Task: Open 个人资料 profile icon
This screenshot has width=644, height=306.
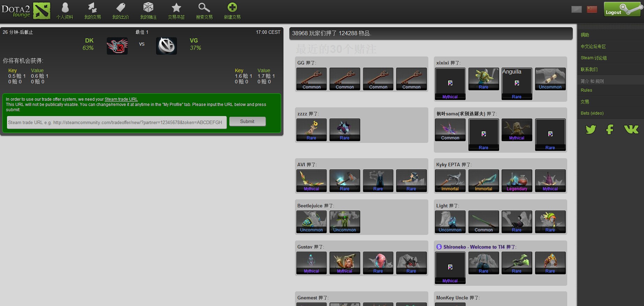Action: 65,11
